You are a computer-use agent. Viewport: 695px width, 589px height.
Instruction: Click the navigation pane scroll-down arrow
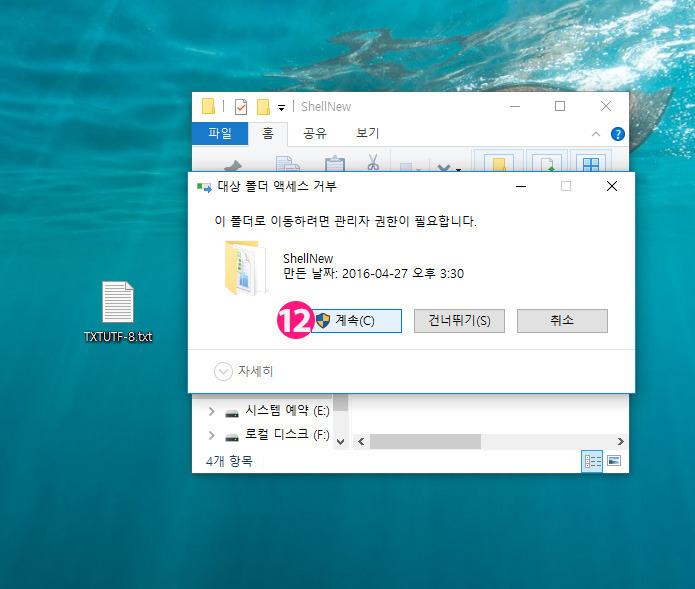coord(340,441)
